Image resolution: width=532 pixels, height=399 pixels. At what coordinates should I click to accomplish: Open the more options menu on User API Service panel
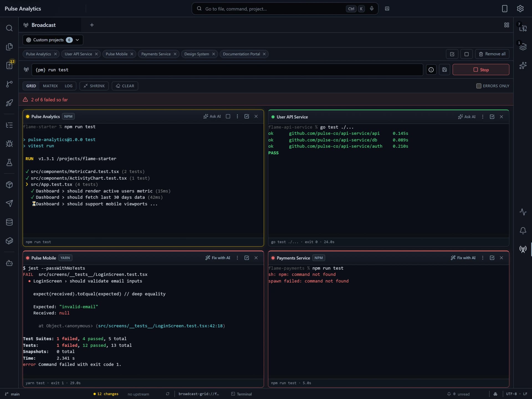click(483, 117)
